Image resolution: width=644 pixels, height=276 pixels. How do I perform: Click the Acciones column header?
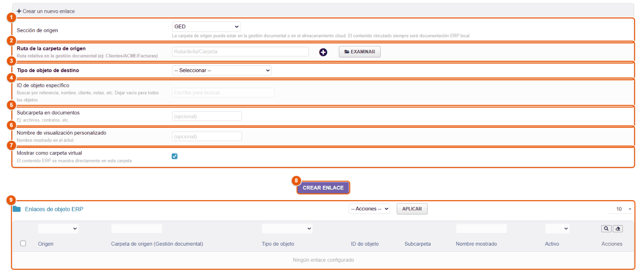[612, 244]
